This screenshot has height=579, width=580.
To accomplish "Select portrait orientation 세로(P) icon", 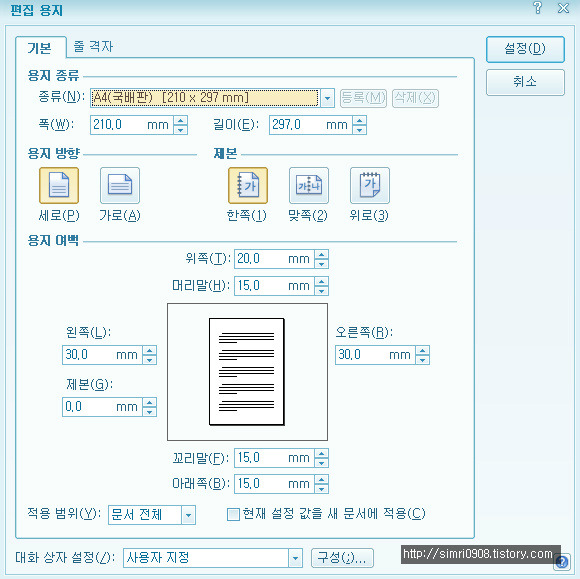I will (x=59, y=185).
